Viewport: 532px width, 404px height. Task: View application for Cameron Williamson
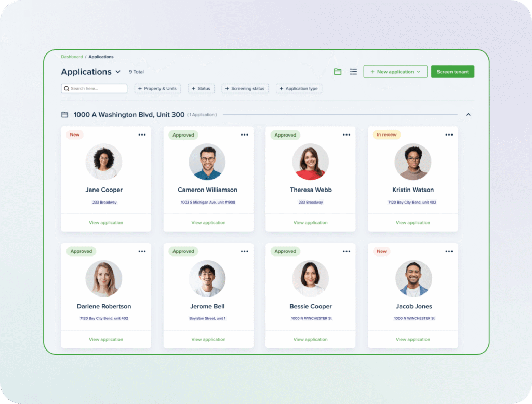point(208,223)
